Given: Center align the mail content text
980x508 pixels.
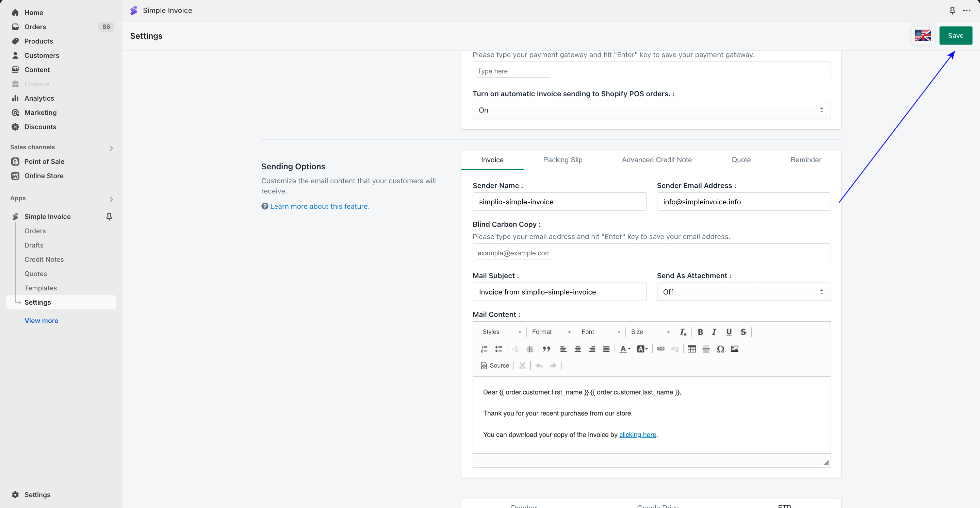Looking at the screenshot, I should 577,349.
